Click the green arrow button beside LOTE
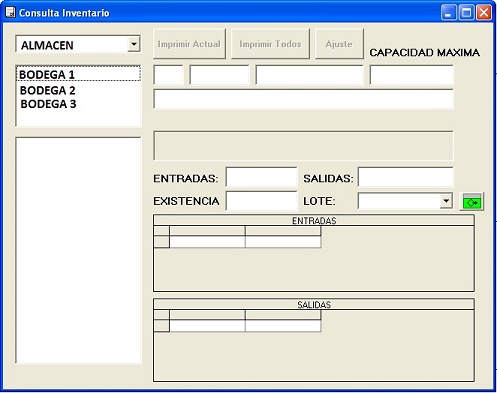Image resolution: width=497 pixels, height=393 pixels. 471,201
